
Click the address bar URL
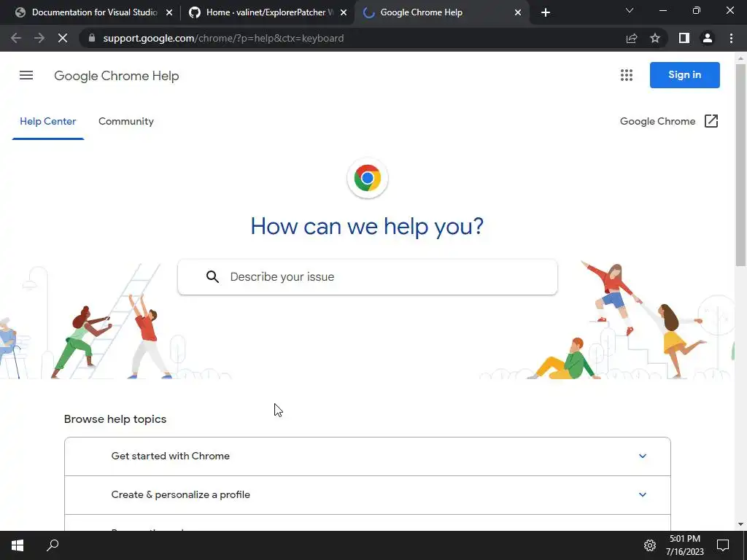coord(223,38)
